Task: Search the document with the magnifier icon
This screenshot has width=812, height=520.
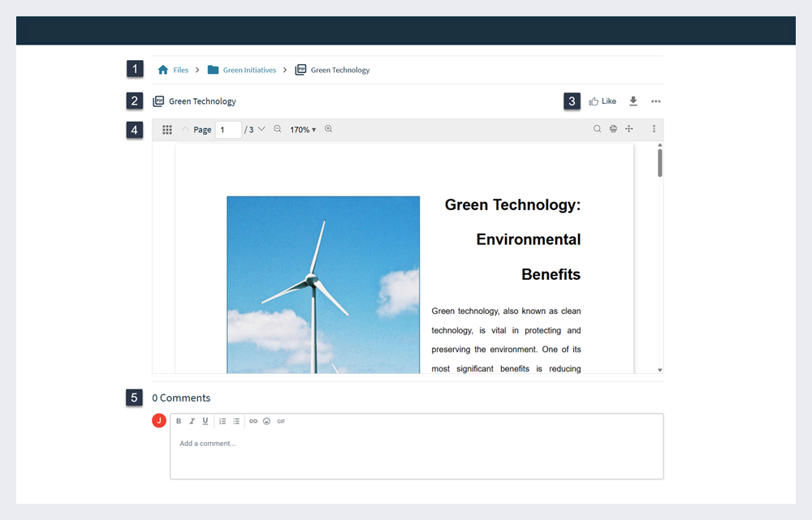Action: pos(597,129)
